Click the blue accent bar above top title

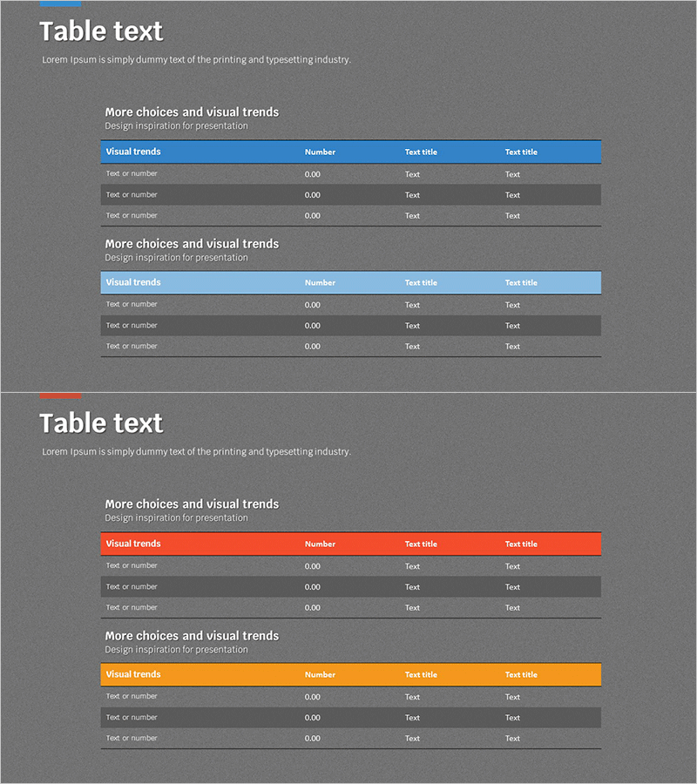pyautogui.click(x=60, y=3)
